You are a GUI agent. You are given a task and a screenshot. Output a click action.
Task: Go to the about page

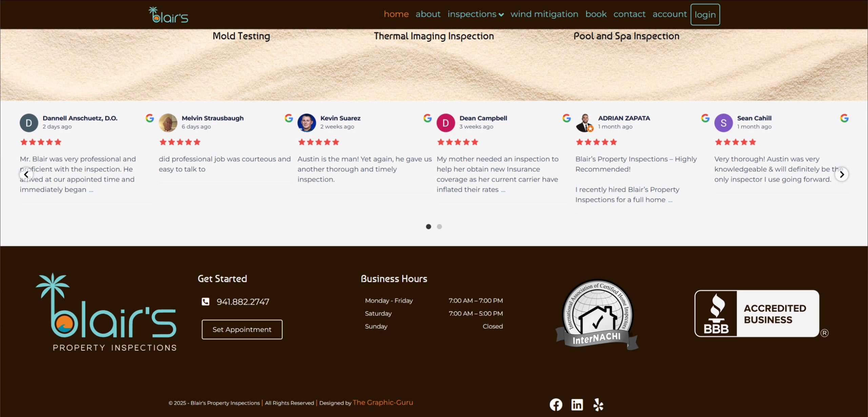pyautogui.click(x=428, y=14)
